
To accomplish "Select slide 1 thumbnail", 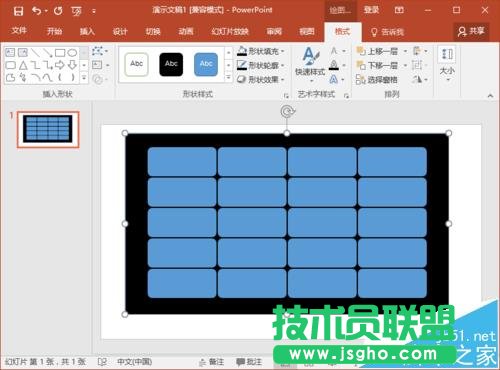I will coord(48,129).
